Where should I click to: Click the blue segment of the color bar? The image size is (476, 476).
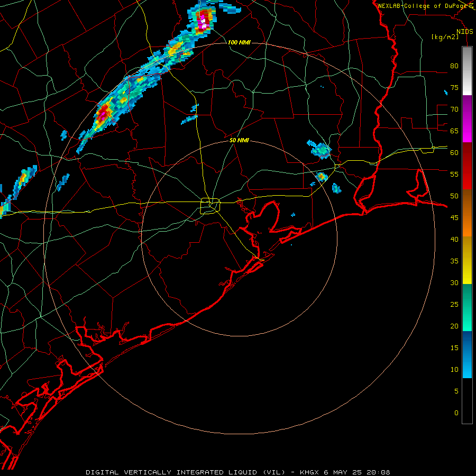click(467, 354)
